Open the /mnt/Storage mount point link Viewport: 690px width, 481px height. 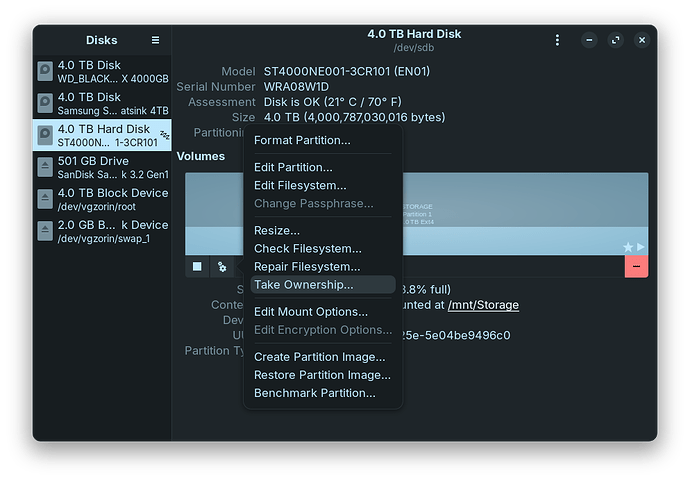(483, 305)
